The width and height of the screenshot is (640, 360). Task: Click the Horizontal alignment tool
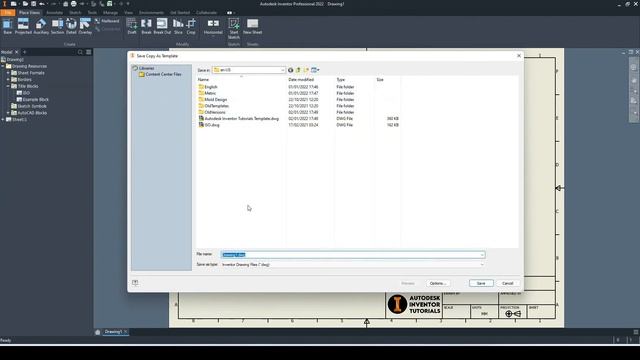coord(213,26)
